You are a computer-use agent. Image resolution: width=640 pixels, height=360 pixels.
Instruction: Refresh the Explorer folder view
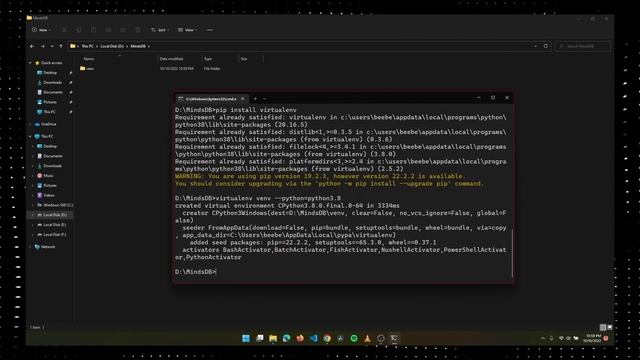[546, 46]
